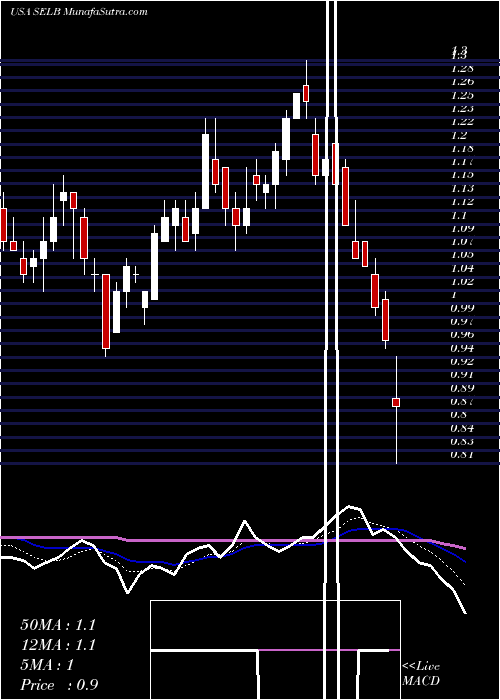Click the Price : 0.9 label
This screenshot has height=700, width=500.
point(59,685)
